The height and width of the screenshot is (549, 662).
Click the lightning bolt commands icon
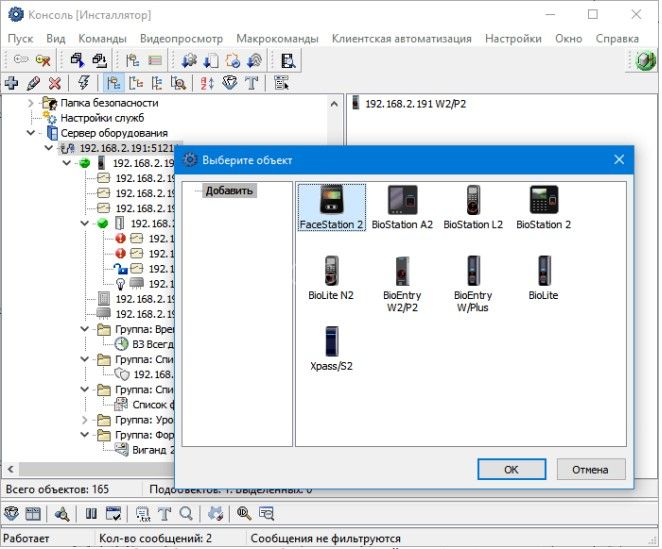click(x=84, y=83)
